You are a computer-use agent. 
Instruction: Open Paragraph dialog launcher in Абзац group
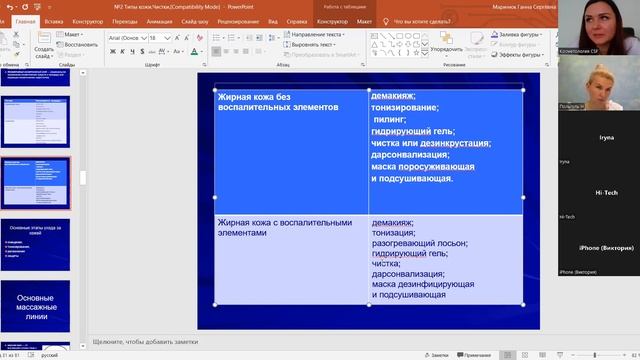(x=363, y=64)
